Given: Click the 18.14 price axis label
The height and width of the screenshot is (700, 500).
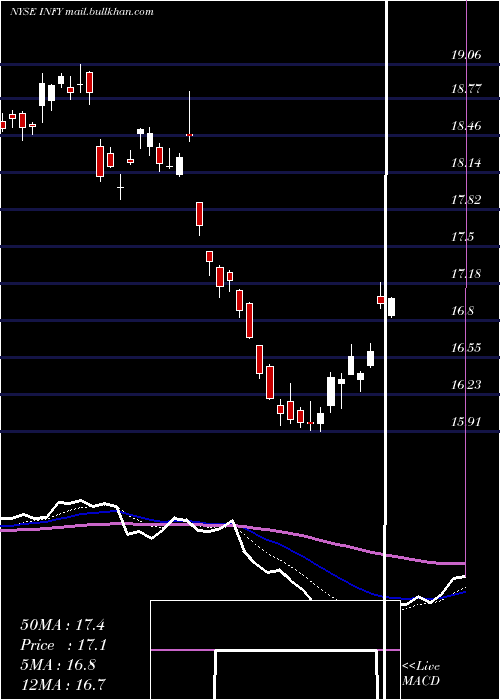Looking at the screenshot, I should pos(466,162).
